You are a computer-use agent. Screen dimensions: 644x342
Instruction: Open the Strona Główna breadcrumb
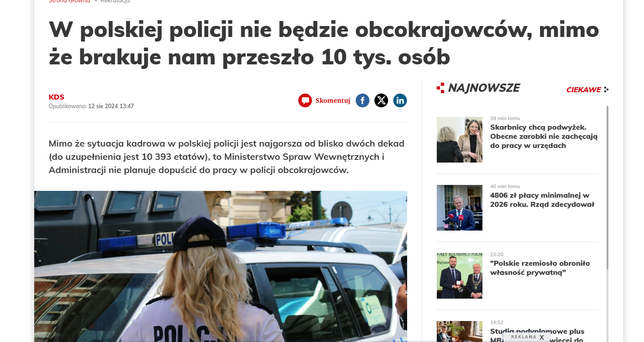point(69,1)
